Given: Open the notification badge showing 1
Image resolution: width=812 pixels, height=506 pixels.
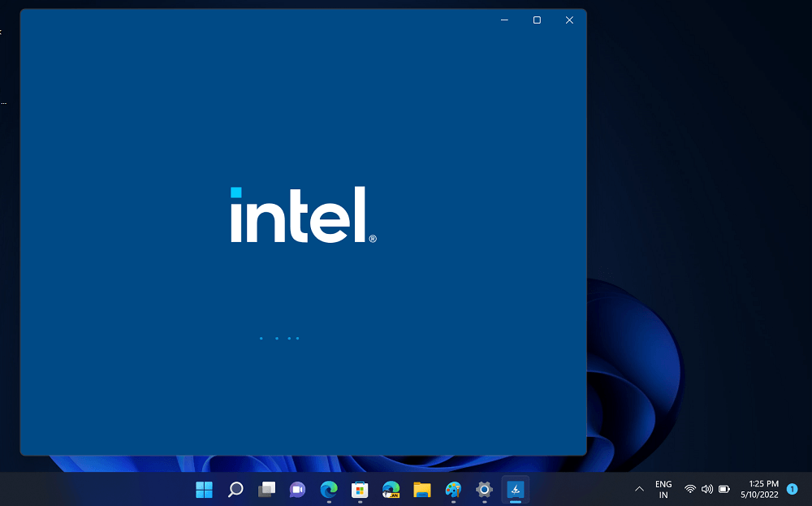Looking at the screenshot, I should click(x=792, y=489).
